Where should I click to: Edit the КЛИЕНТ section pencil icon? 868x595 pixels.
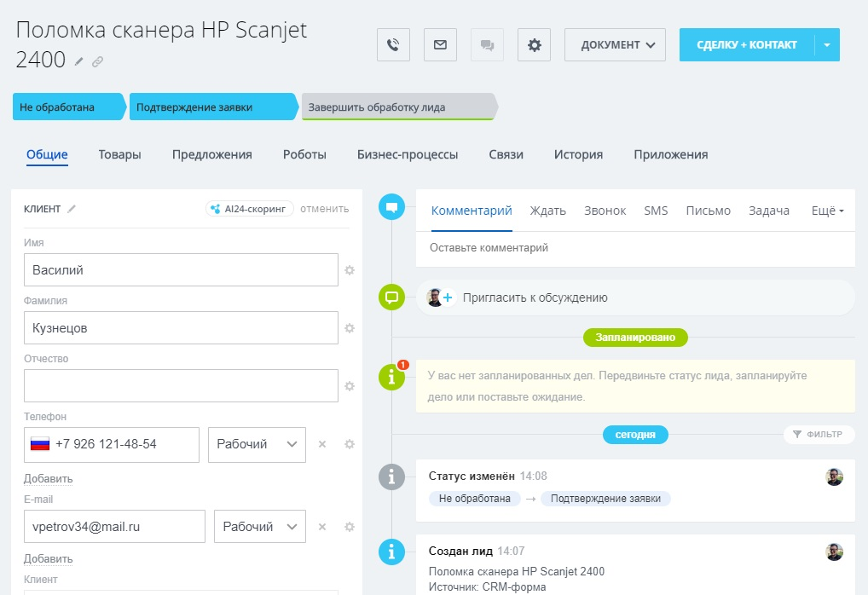pos(72,209)
